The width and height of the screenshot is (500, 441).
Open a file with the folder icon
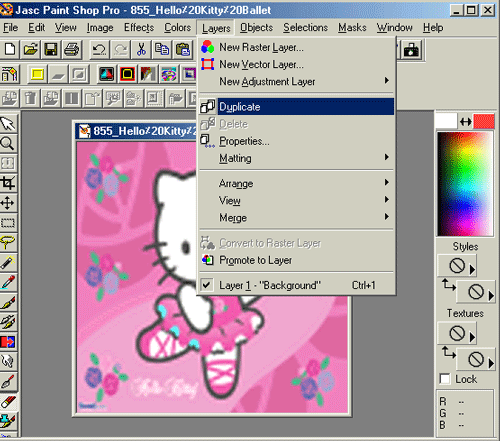coord(30,50)
